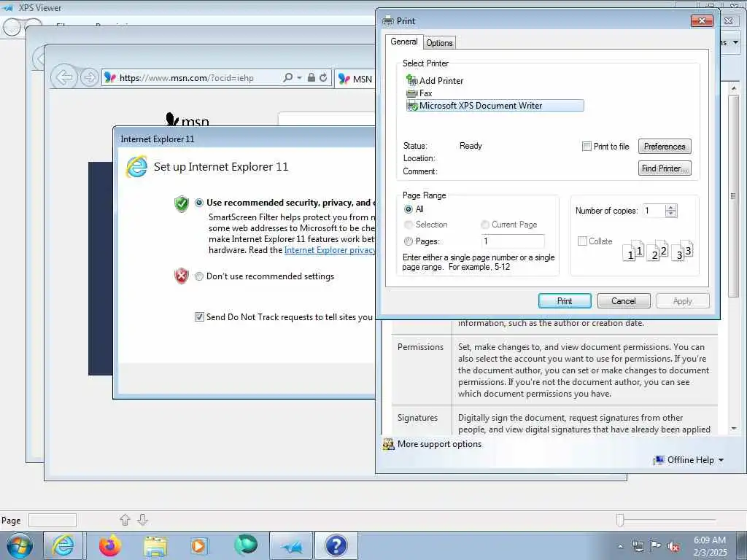Close the Print dialog with red X

(x=701, y=20)
